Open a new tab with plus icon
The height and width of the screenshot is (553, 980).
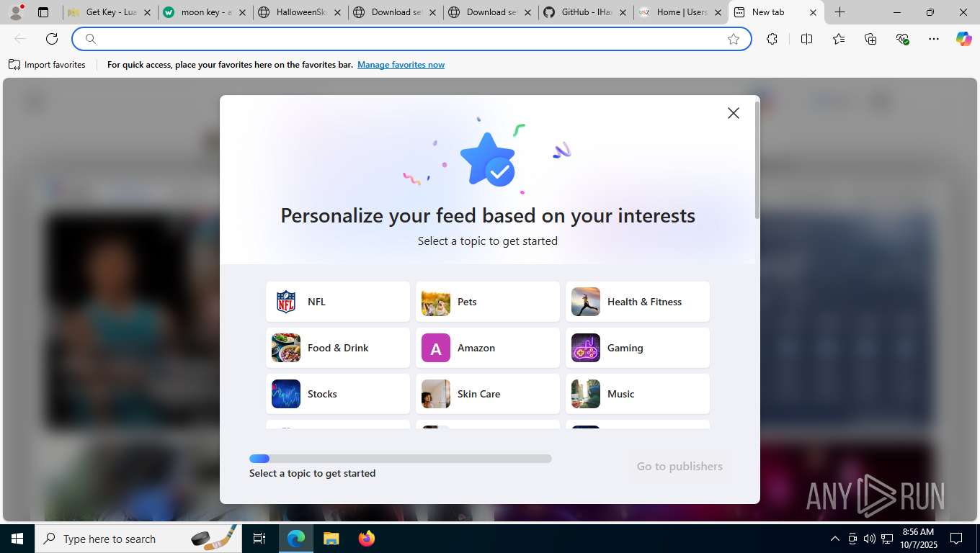pyautogui.click(x=839, y=12)
